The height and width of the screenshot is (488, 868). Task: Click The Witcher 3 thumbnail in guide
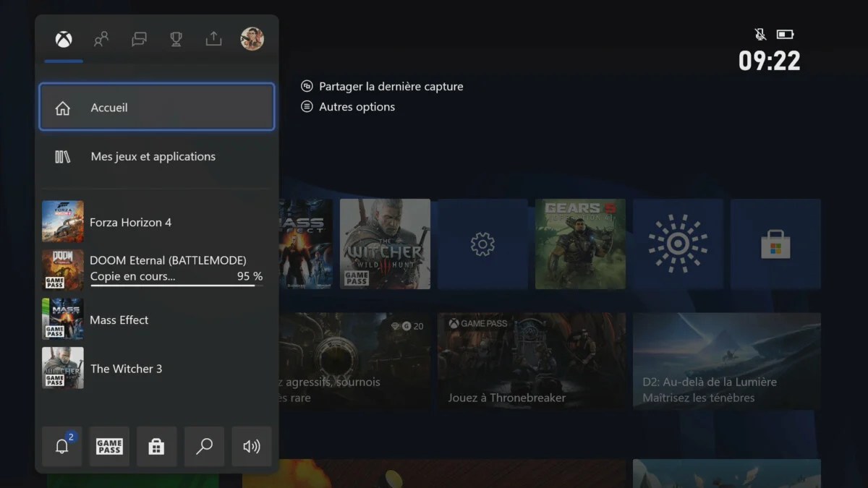coord(63,368)
